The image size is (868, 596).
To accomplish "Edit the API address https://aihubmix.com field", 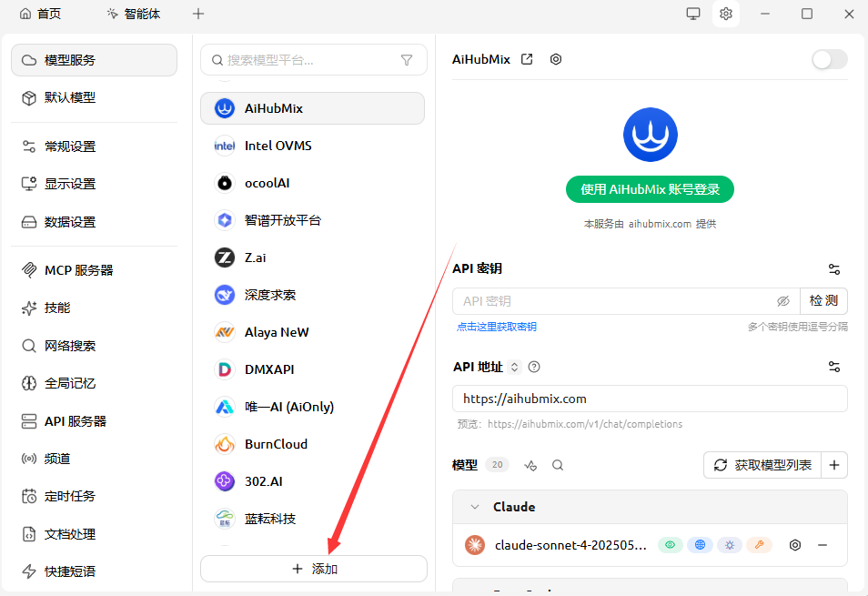I will tap(650, 399).
